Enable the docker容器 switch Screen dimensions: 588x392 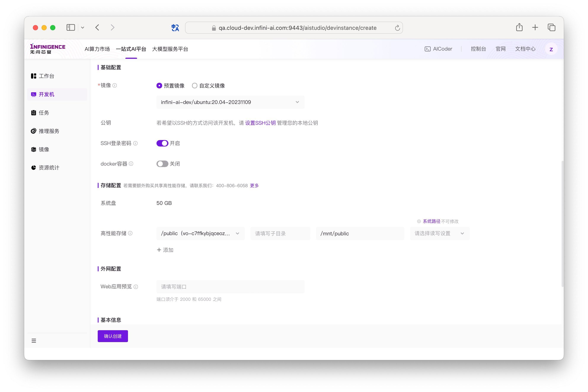pyautogui.click(x=162, y=164)
